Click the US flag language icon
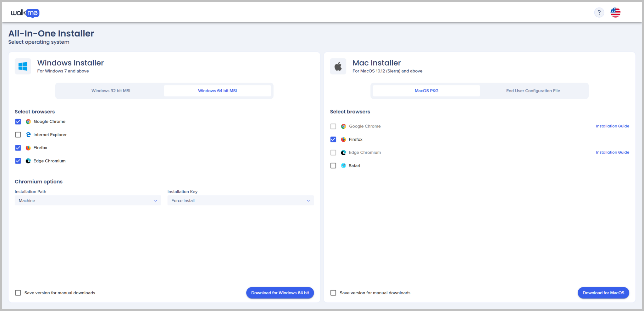Image resolution: width=644 pixels, height=311 pixels. pyautogui.click(x=615, y=12)
